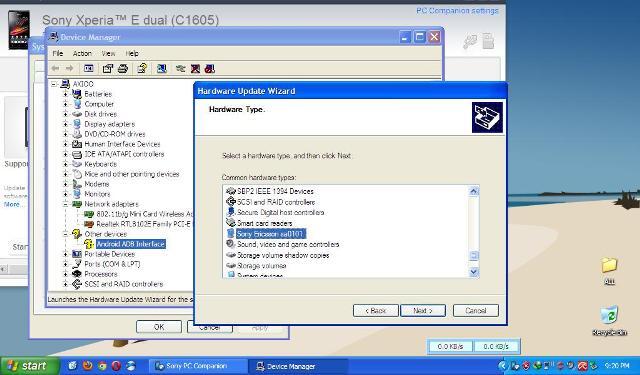Click hardware list scrollbar down arrow
The image size is (640, 375).
coord(473,272)
